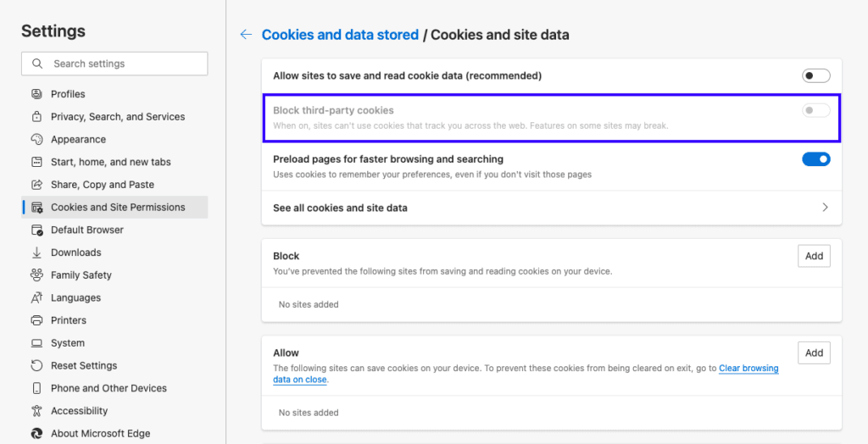Screen dimensions: 868x444
Task: Click the Printers icon
Action: (36, 320)
